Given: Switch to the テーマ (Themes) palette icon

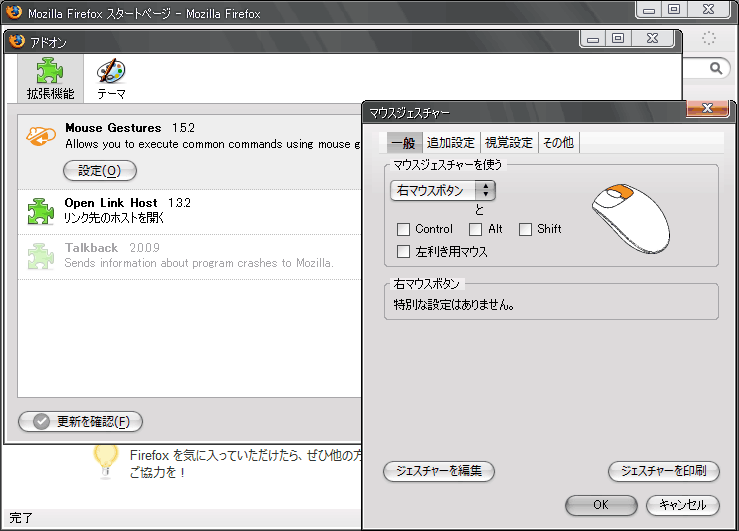Looking at the screenshot, I should (111, 78).
